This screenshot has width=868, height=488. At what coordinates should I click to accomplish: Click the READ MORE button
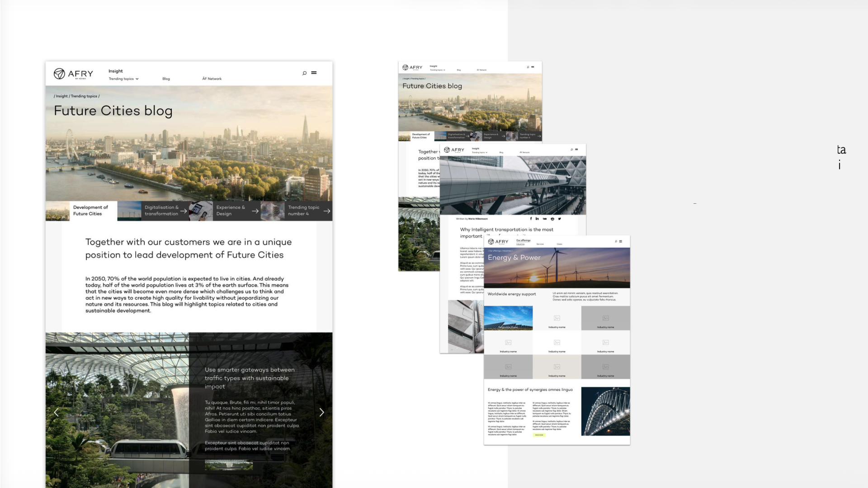[538, 435]
